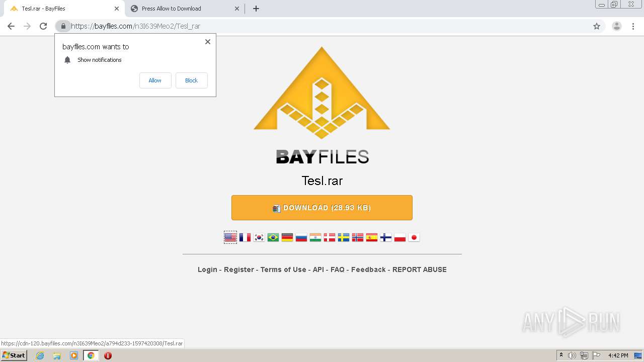Select the Russian flag language
The width and height of the screenshot is (644, 362).
[x=301, y=237]
